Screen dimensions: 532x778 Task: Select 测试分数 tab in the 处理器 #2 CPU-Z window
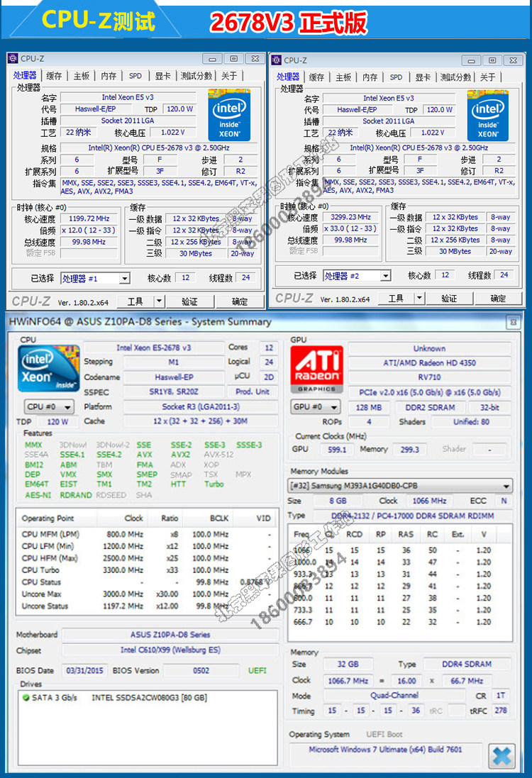(456, 77)
